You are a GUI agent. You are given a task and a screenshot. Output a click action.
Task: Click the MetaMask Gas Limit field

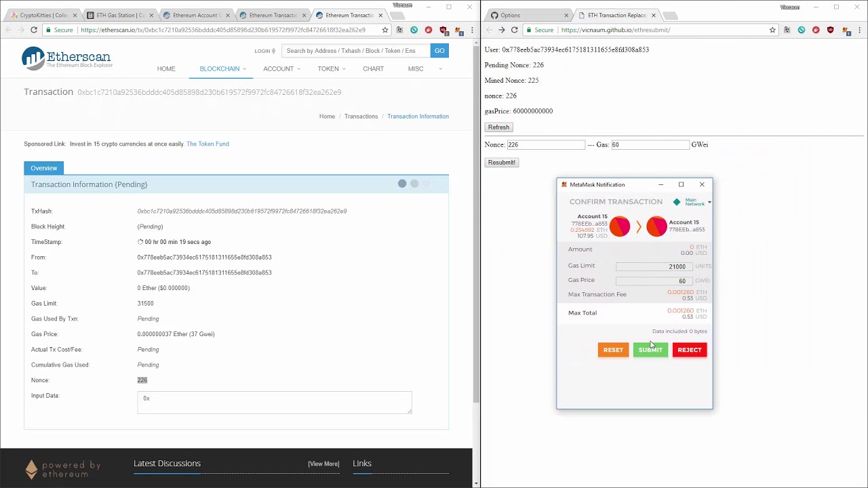(653, 266)
